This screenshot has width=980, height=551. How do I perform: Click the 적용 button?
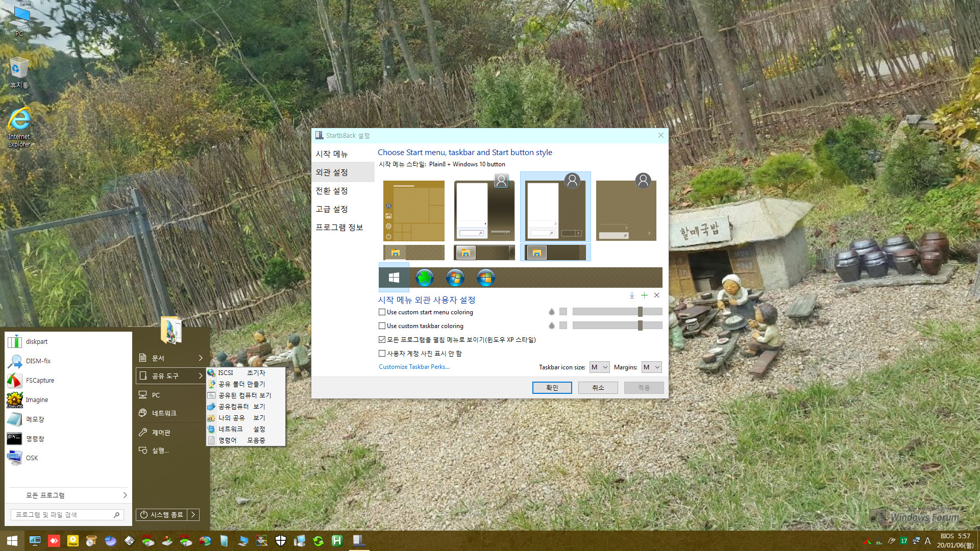click(644, 388)
